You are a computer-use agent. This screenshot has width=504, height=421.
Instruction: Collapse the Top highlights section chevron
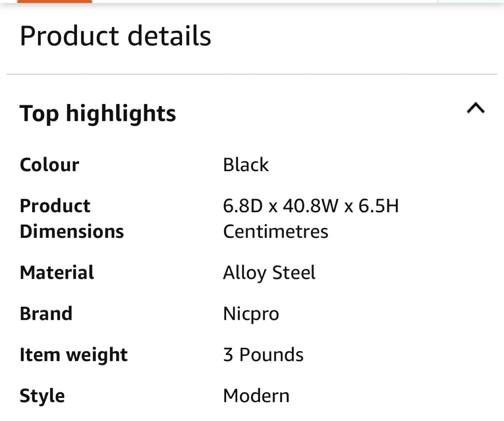tap(476, 108)
